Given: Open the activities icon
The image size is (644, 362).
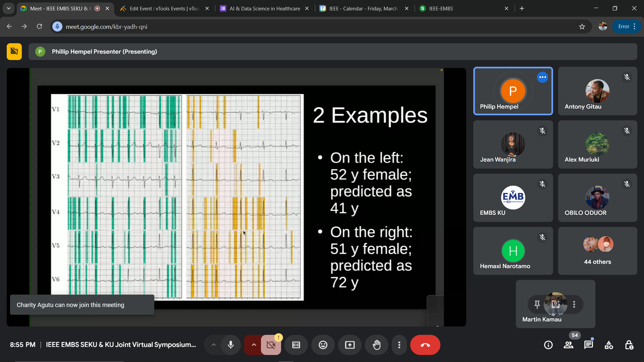Looking at the screenshot, I should (609, 345).
